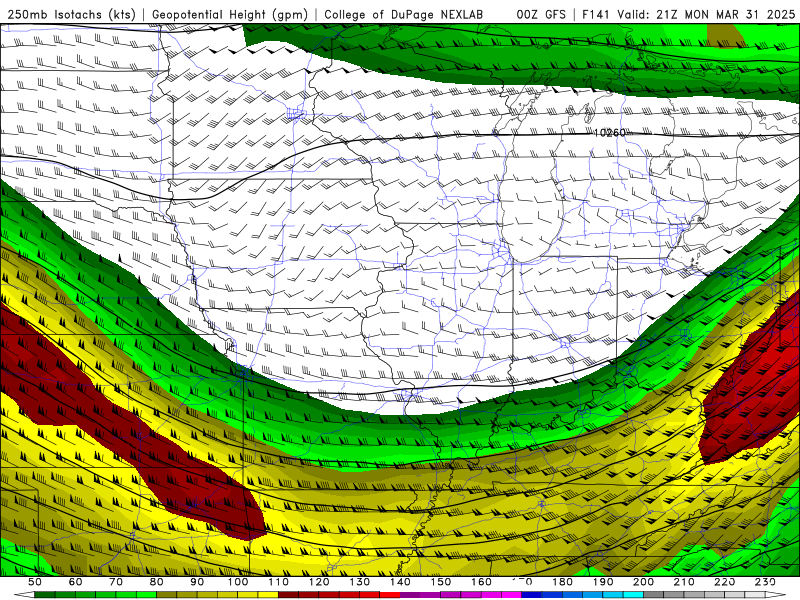The width and height of the screenshot is (800, 600).
Task: Click the cyan swatch left of 200
Action: (x=633, y=595)
